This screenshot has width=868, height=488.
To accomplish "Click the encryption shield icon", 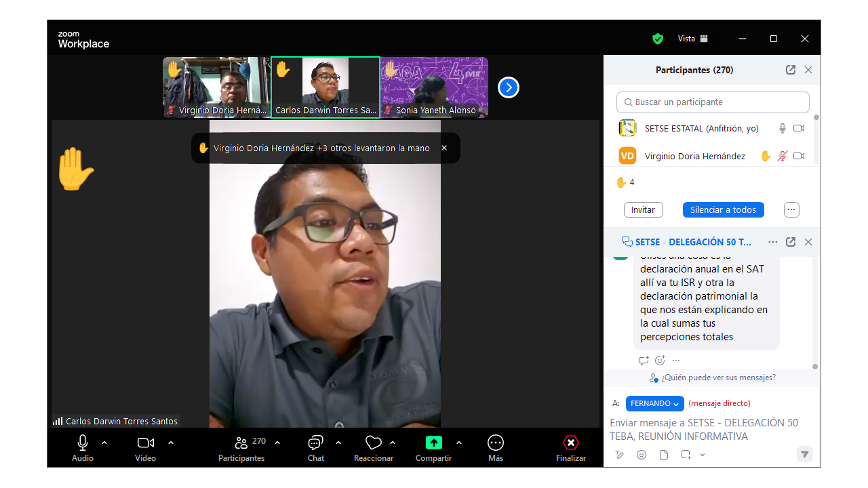I will (x=658, y=39).
